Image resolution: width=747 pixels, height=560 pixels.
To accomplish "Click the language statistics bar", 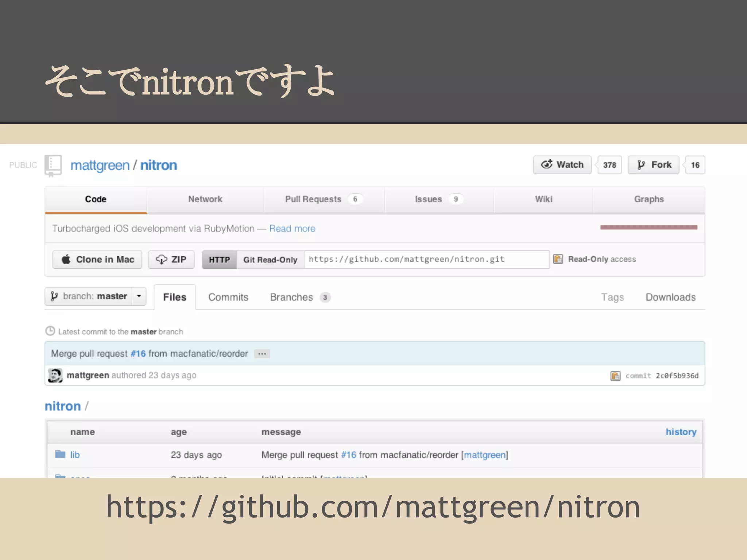I will pyautogui.click(x=649, y=227).
